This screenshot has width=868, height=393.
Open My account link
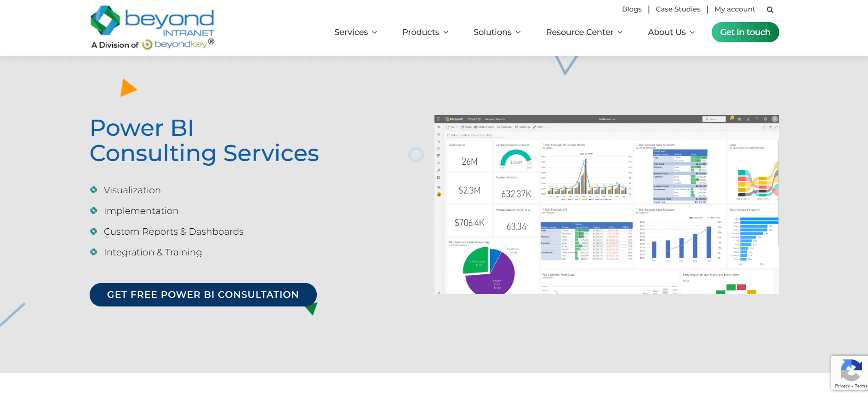coord(735,9)
